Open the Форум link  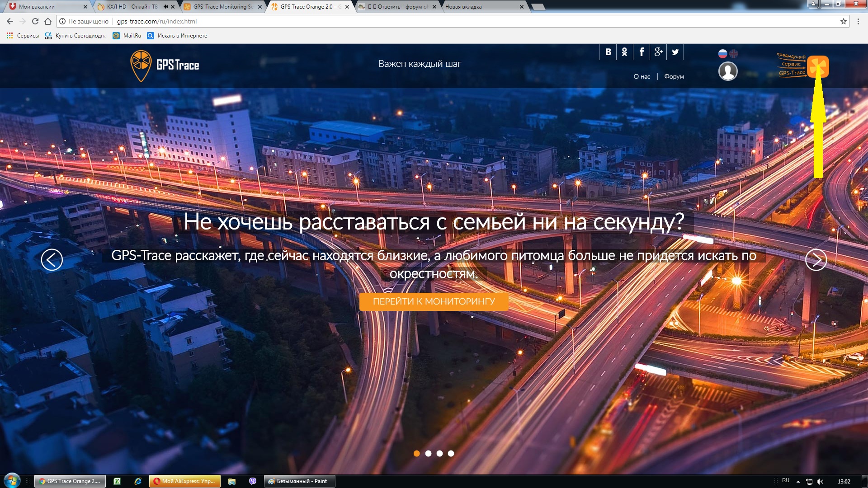[674, 76]
